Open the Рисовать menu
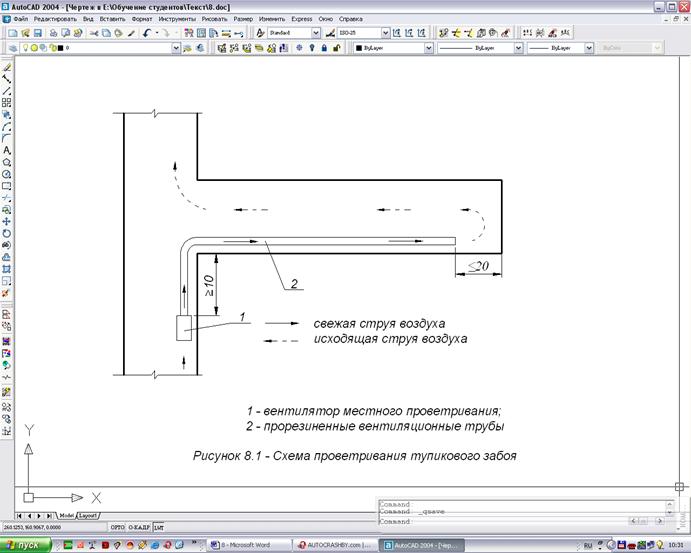Viewport: 691px width, 553px height. [214, 19]
